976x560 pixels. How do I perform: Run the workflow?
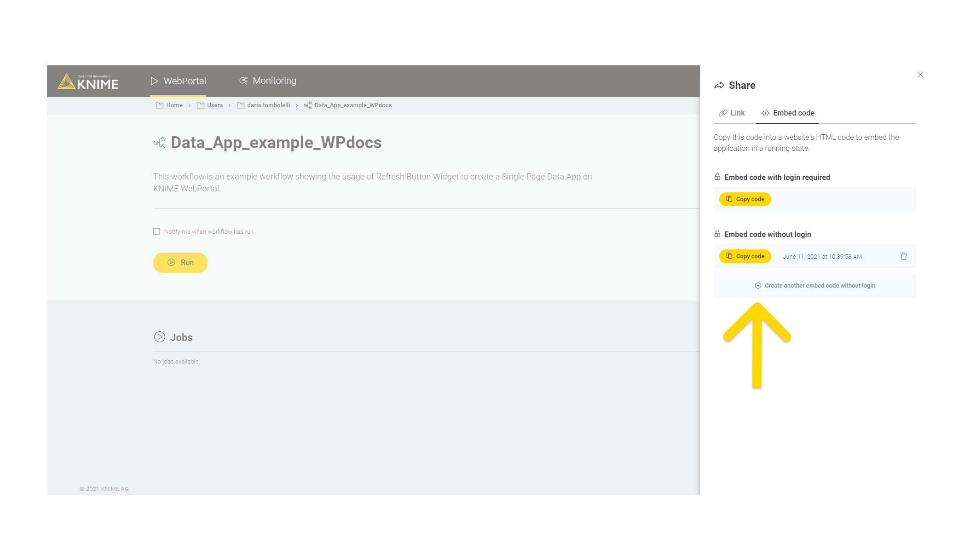click(x=180, y=262)
